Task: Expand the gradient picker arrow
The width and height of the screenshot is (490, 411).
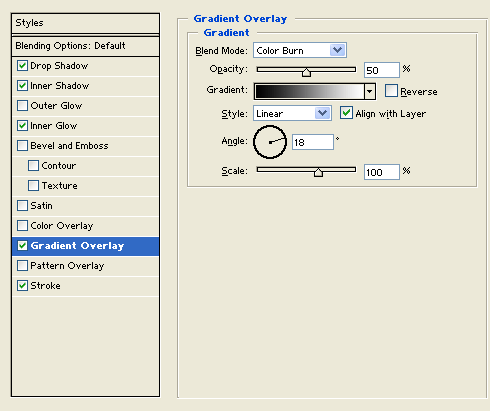Action: point(370,91)
